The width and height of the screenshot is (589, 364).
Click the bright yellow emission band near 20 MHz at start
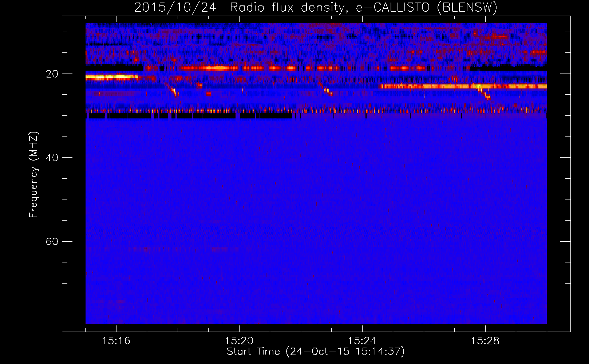coord(111,77)
